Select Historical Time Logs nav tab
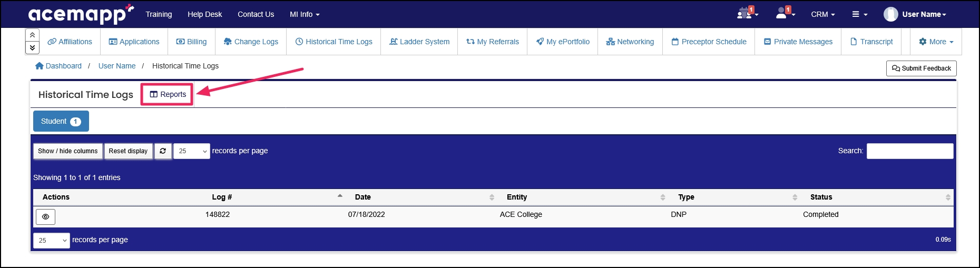The image size is (980, 268). (x=334, y=42)
